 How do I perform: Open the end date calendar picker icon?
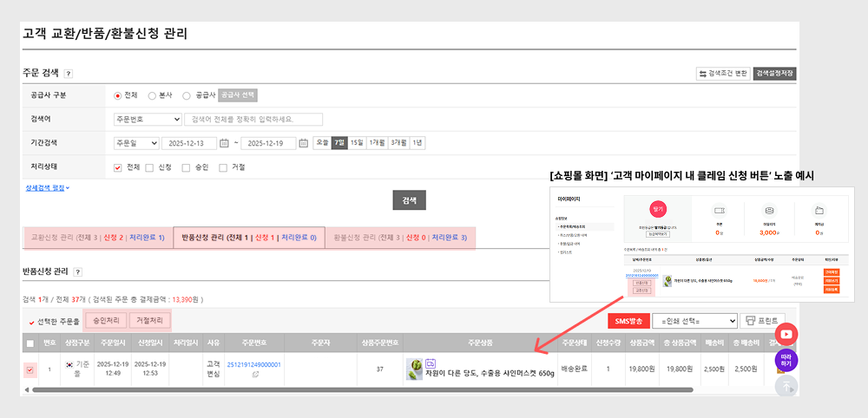point(303,143)
